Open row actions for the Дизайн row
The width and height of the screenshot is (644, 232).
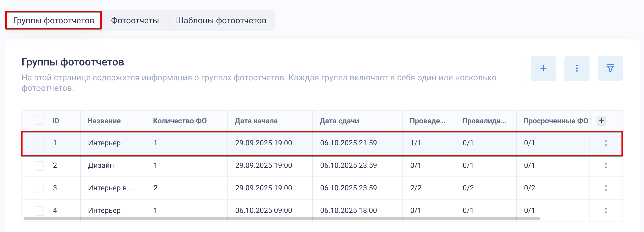coord(605,165)
